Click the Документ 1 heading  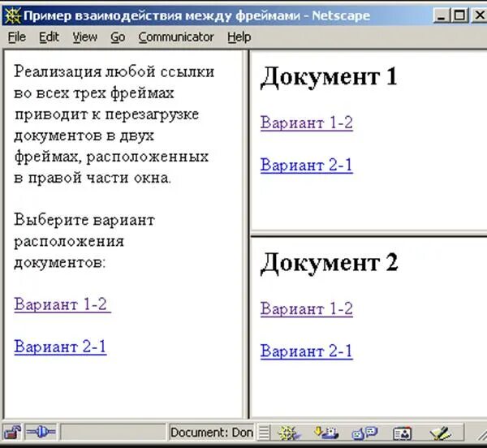click(329, 76)
